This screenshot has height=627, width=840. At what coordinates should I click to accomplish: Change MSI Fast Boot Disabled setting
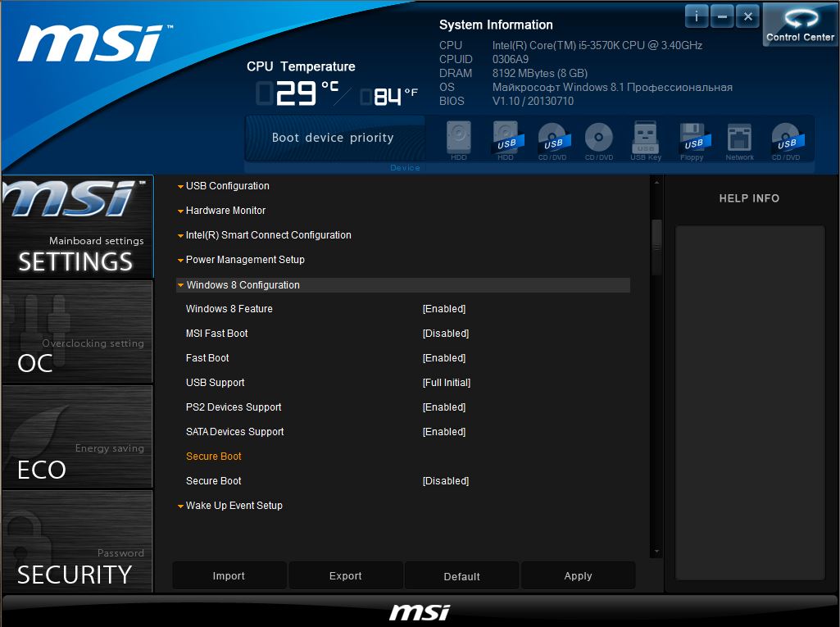(446, 334)
